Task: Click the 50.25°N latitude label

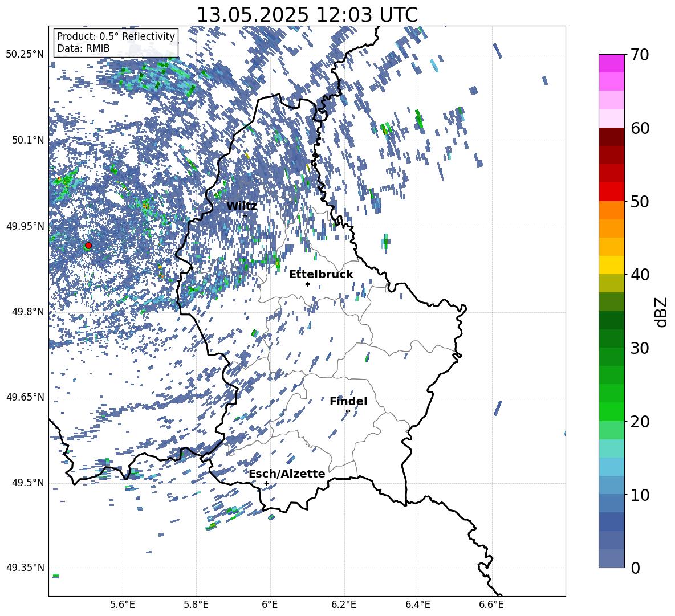Action: point(25,55)
